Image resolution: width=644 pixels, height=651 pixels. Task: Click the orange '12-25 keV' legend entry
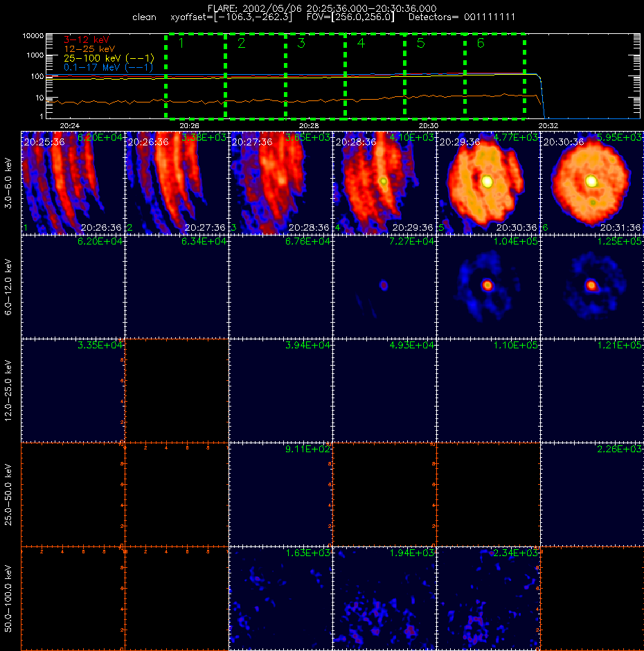tap(89, 49)
